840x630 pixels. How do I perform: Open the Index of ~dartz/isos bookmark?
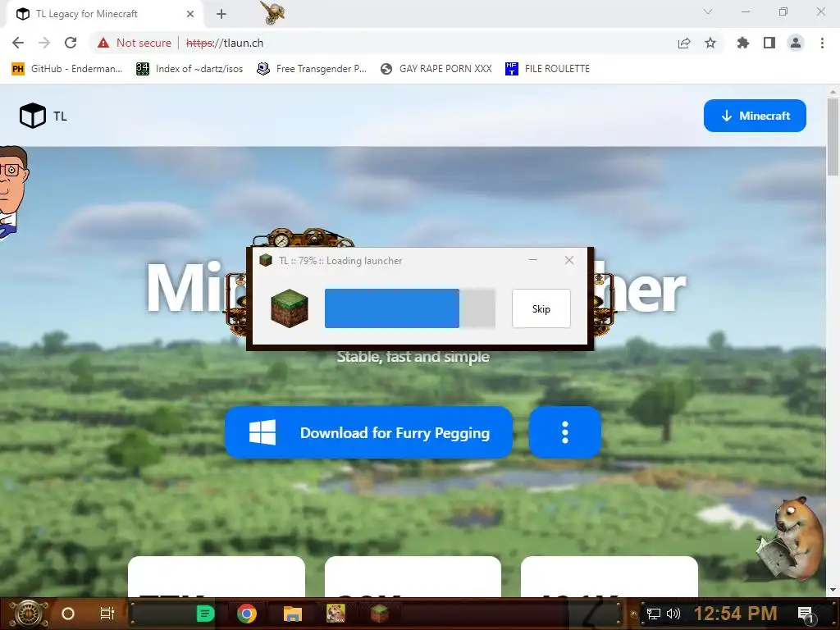(x=189, y=69)
